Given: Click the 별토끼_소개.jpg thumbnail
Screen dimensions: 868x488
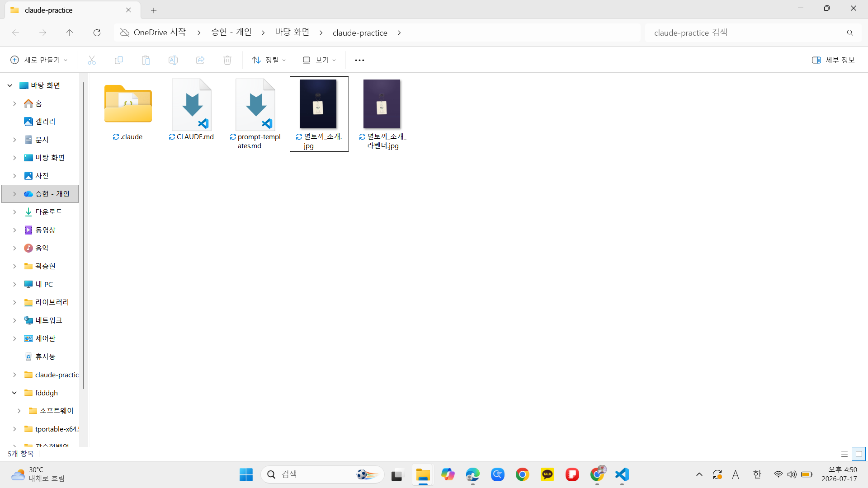Looking at the screenshot, I should coord(318,104).
